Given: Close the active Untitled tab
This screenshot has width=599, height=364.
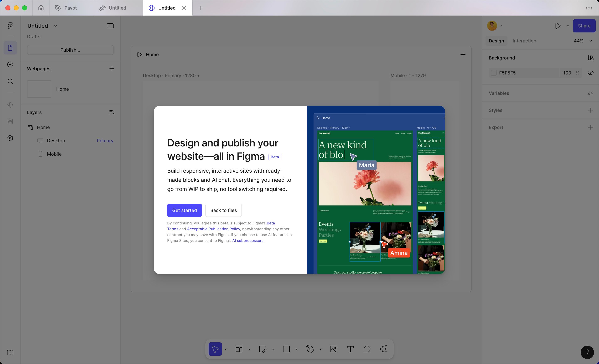Looking at the screenshot, I should pyautogui.click(x=184, y=8).
